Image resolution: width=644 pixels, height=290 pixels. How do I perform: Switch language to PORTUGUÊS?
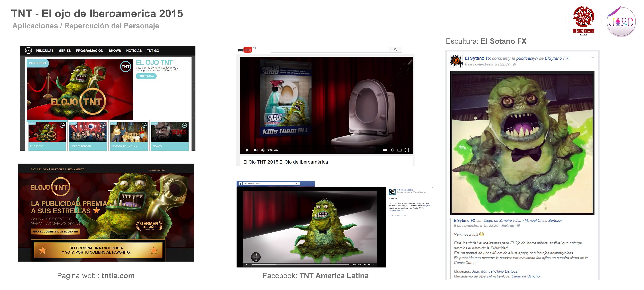(152, 170)
